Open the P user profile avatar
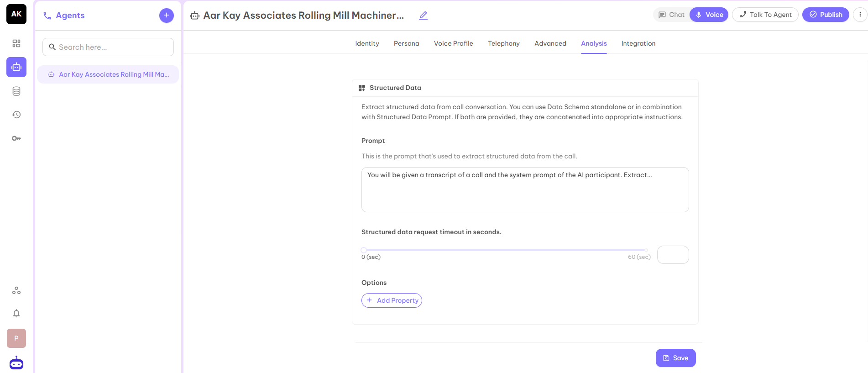This screenshot has width=868, height=373. (x=16, y=338)
